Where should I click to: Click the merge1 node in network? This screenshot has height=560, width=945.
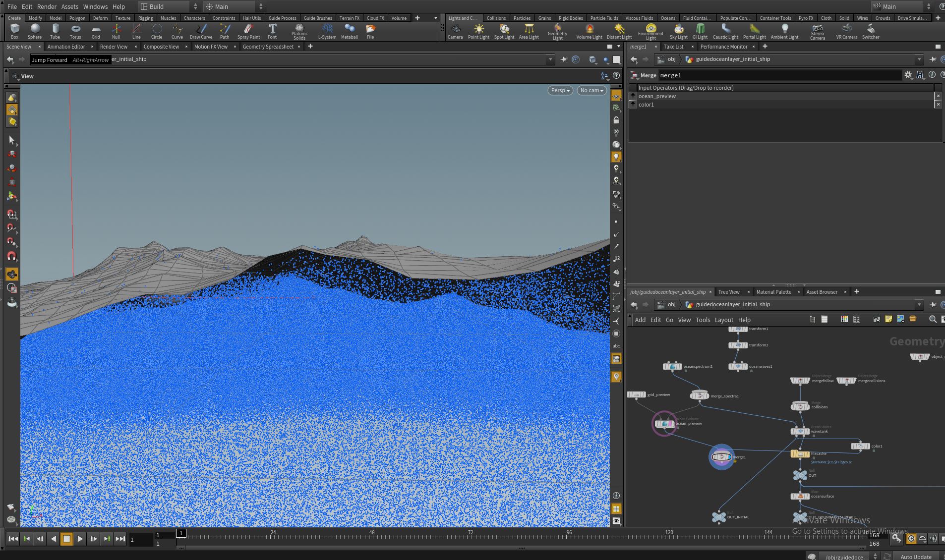(721, 457)
